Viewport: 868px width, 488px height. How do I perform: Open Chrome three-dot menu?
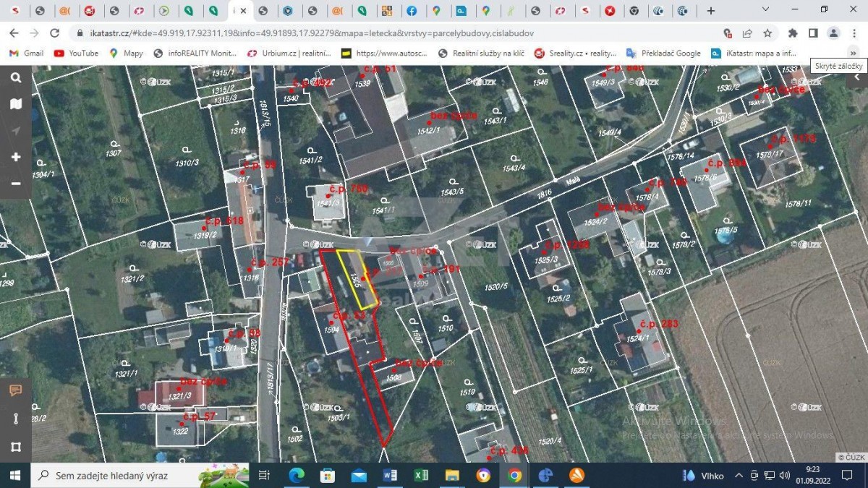(x=854, y=33)
